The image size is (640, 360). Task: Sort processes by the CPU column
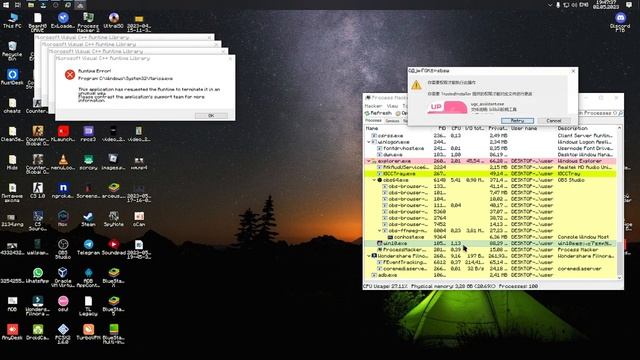(x=456, y=128)
